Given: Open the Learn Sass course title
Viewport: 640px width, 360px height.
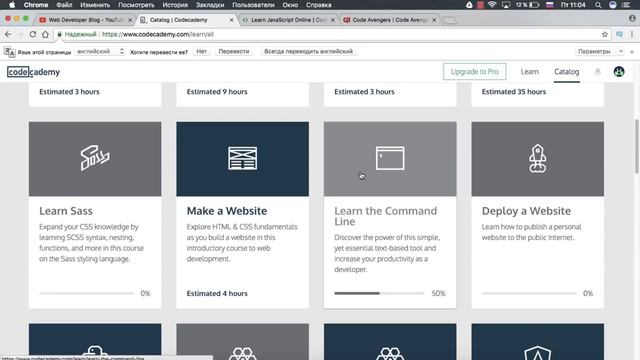Looking at the screenshot, I should 66,211.
